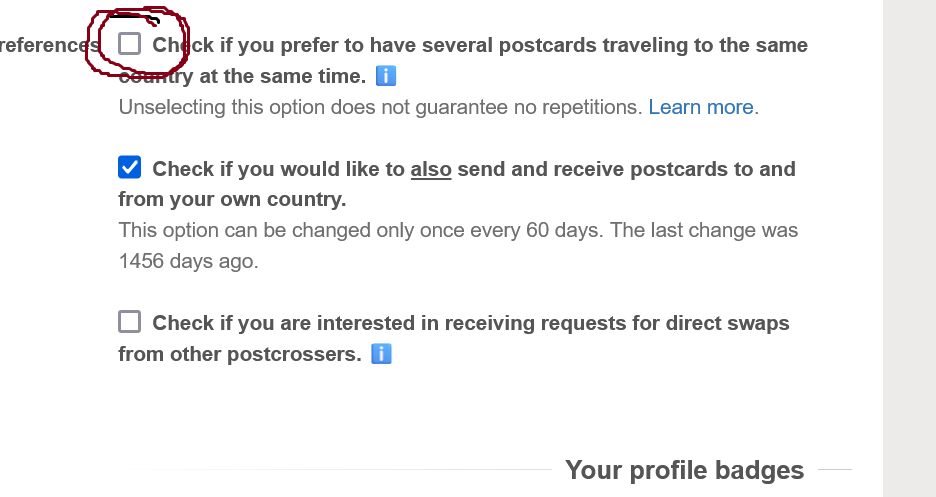Viewport: 936px width, 497px height.
Task: Click the underlined "also" word
Action: (431, 169)
